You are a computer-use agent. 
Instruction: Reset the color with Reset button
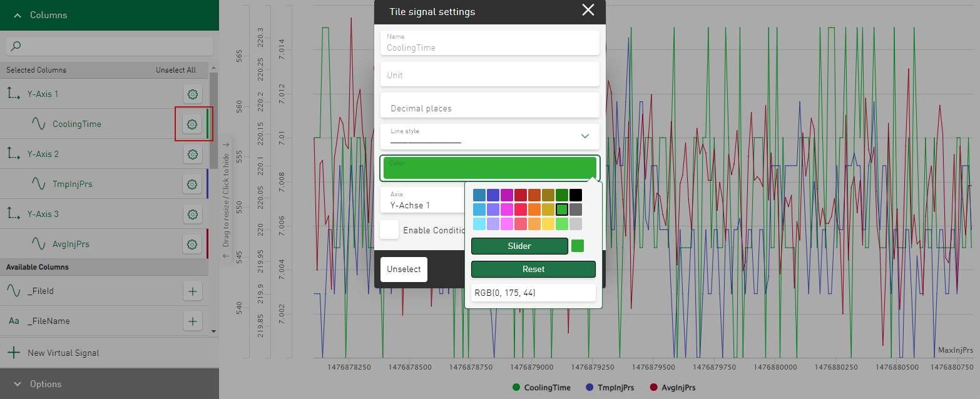pyautogui.click(x=533, y=269)
